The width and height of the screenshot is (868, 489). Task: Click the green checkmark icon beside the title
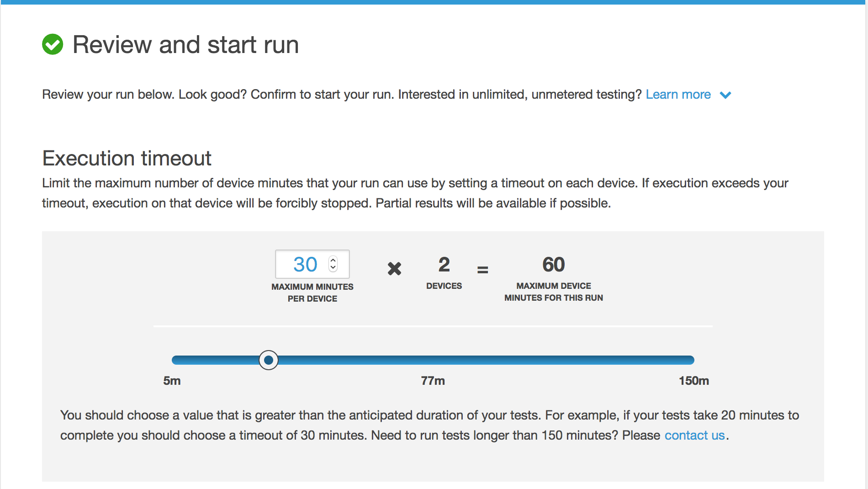(x=53, y=44)
